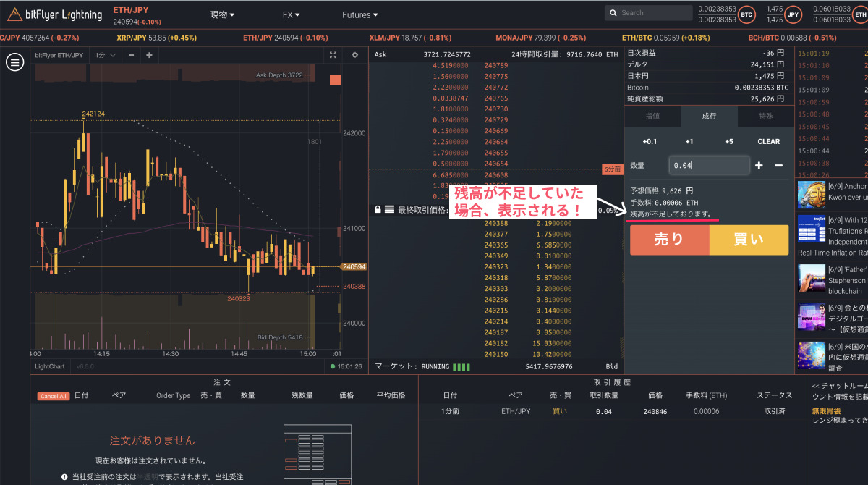868x485 pixels.
Task: Zoom out chart with minus icon
Action: (131, 55)
